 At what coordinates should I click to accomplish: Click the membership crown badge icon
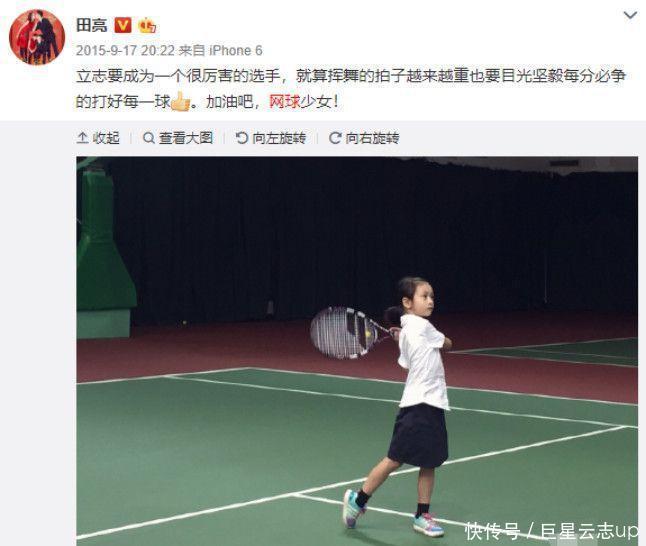tap(147, 26)
